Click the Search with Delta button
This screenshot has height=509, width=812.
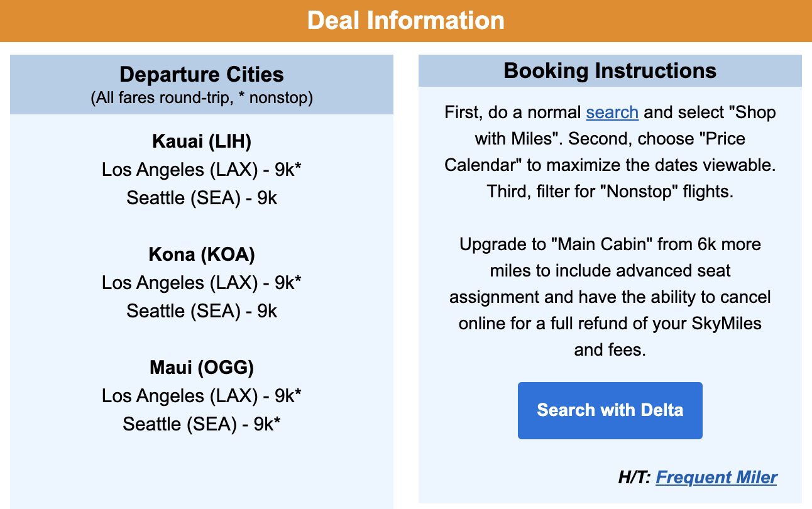click(609, 410)
